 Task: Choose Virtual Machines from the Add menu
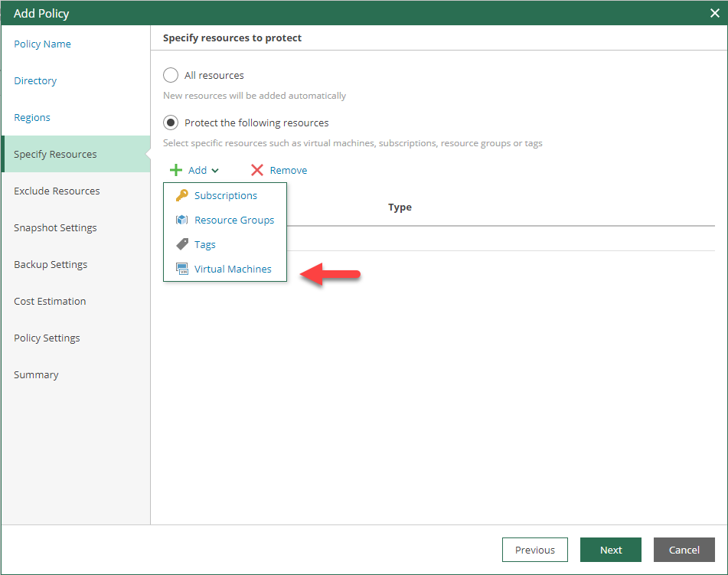[233, 269]
